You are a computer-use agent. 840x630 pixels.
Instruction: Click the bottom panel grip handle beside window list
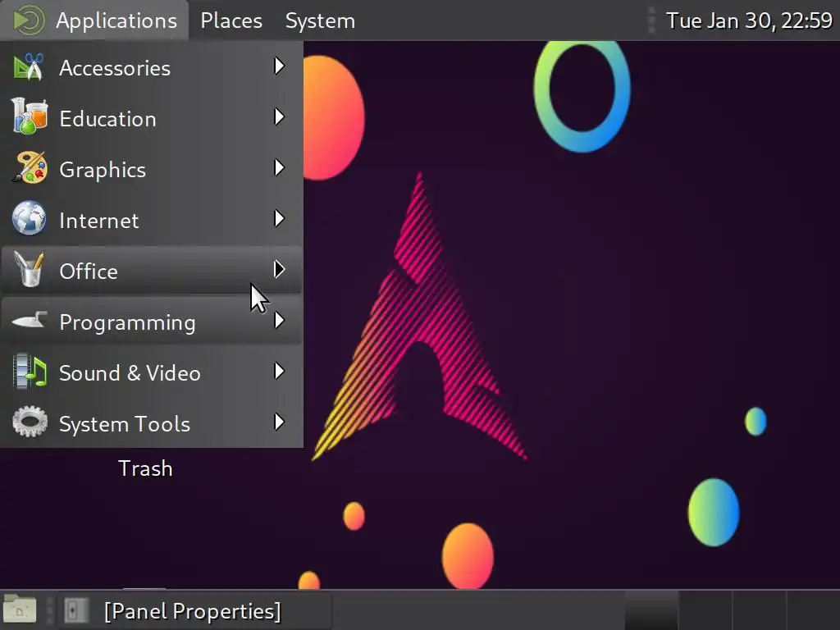coord(49,610)
